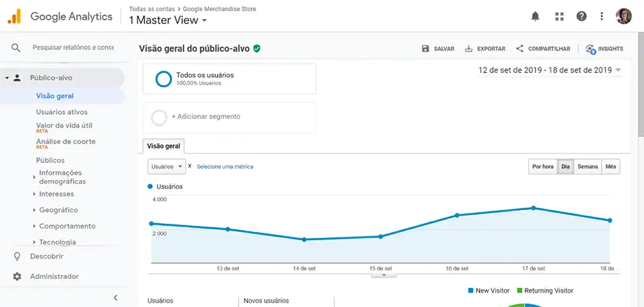Click the 17 de set chart data point
This screenshot has height=307, width=644.
[533, 208]
